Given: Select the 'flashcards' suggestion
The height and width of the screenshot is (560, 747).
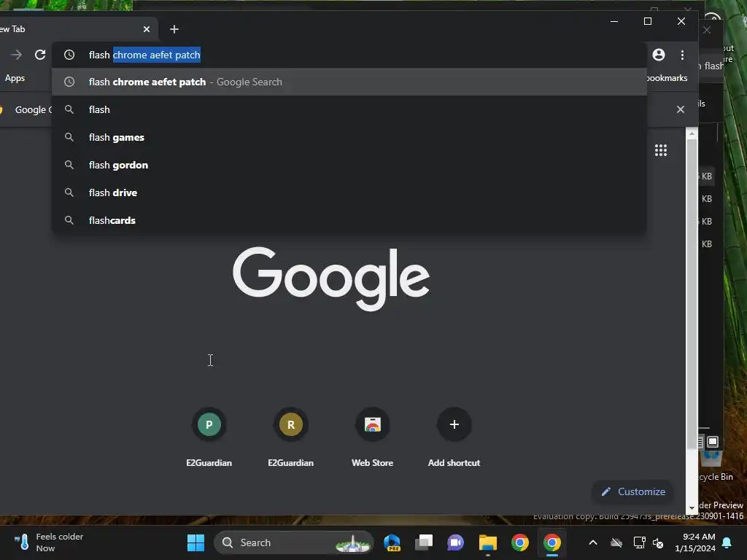Looking at the screenshot, I should (x=349, y=220).
